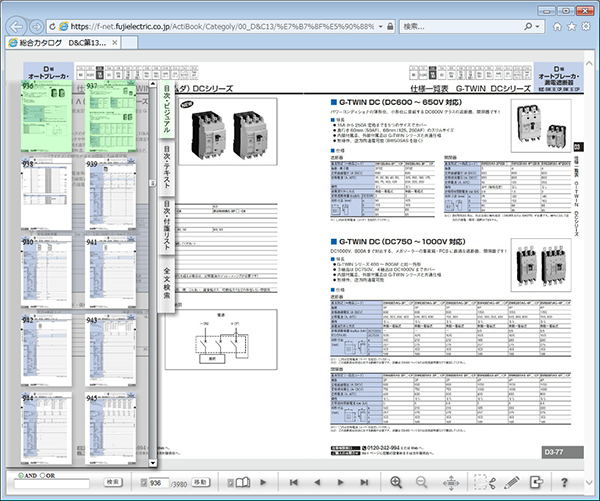The image size is (600, 501).
Task: Open page 945 thumbnail
Action: click(111, 428)
